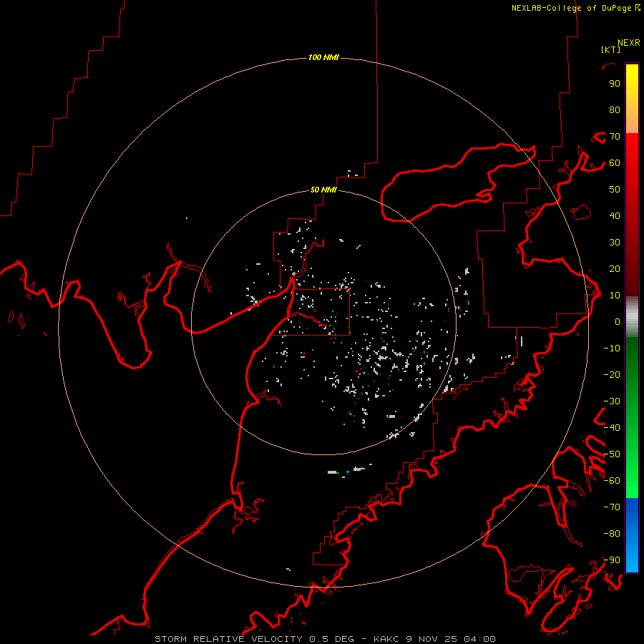Select the 70 value on the velocity scale
The height and width of the screenshot is (644, 644).
[x=615, y=137]
